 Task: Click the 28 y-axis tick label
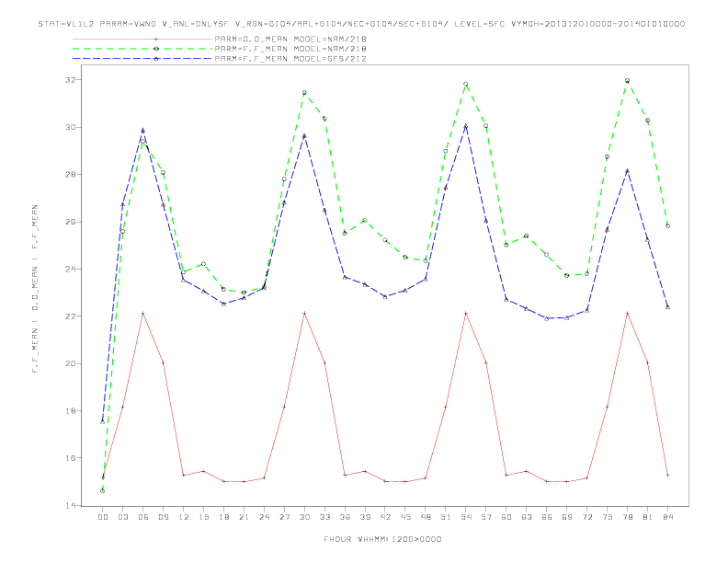pos(70,175)
